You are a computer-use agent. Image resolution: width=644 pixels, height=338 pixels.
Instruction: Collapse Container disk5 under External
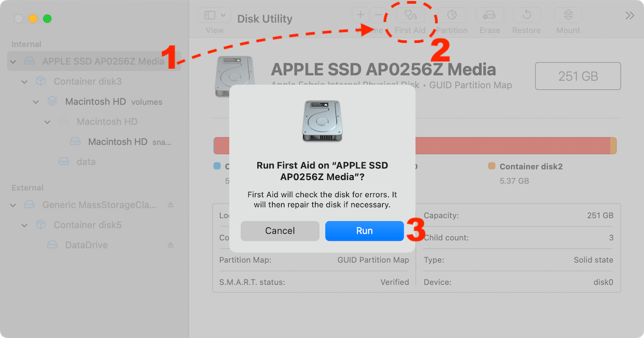[x=24, y=225]
